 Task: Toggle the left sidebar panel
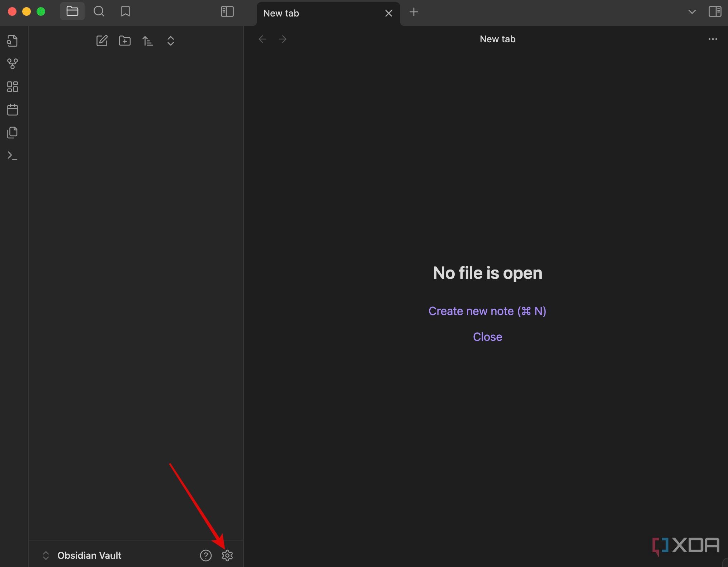point(227,13)
